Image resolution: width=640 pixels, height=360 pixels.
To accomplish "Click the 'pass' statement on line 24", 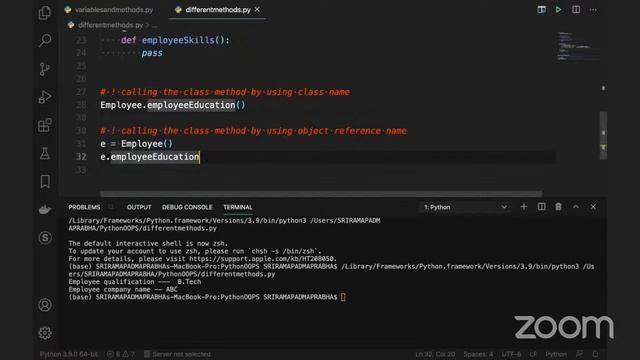I will tap(152, 53).
